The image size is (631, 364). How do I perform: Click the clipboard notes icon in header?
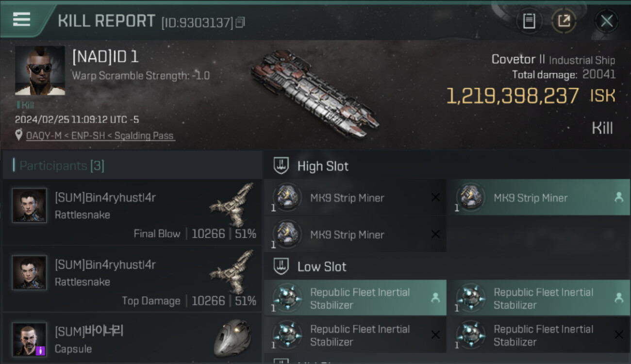click(x=529, y=21)
